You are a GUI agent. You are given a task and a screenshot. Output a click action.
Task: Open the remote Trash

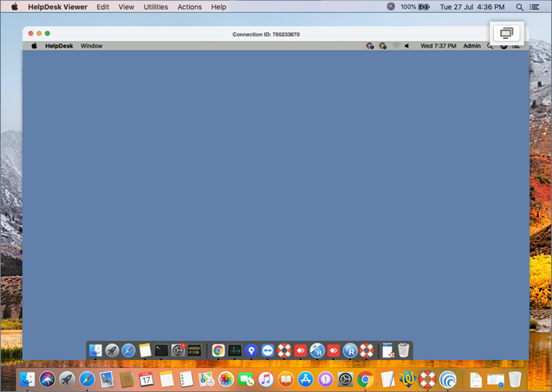pos(404,350)
